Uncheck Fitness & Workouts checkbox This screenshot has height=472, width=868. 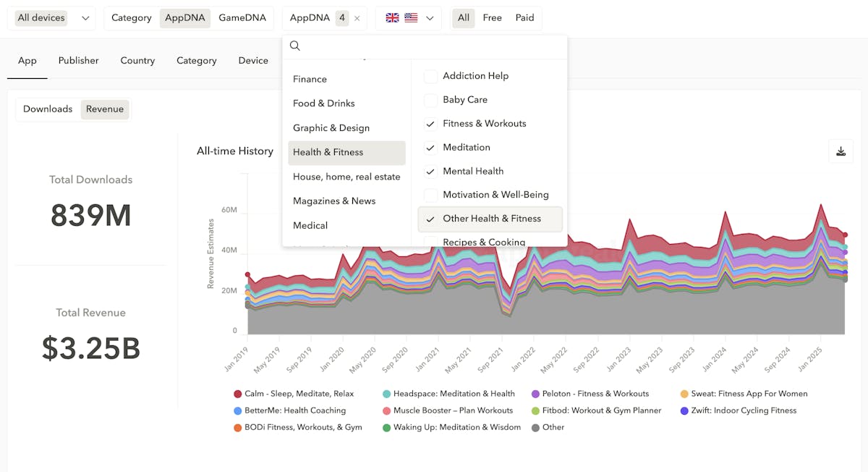[x=430, y=124]
